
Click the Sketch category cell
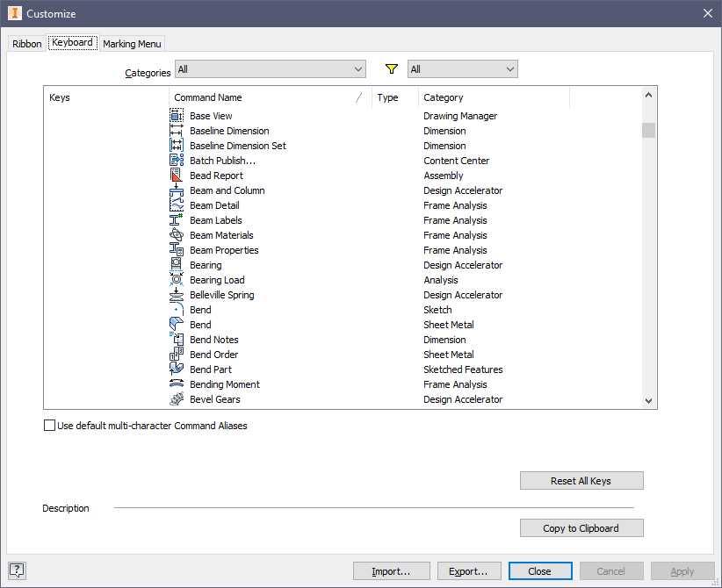tap(437, 310)
